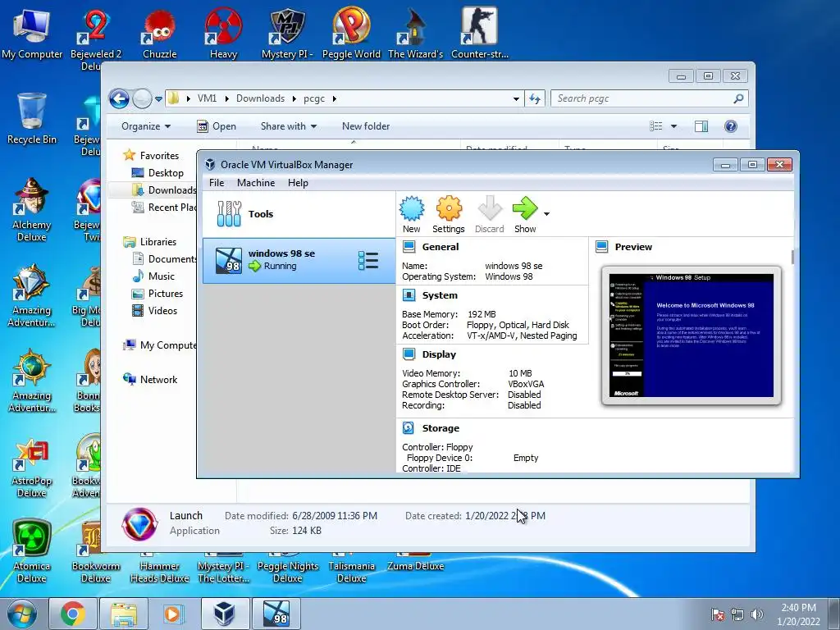This screenshot has width=840, height=630.
Task: Open the Counter-str... desktop shortcut
Action: click(x=480, y=34)
